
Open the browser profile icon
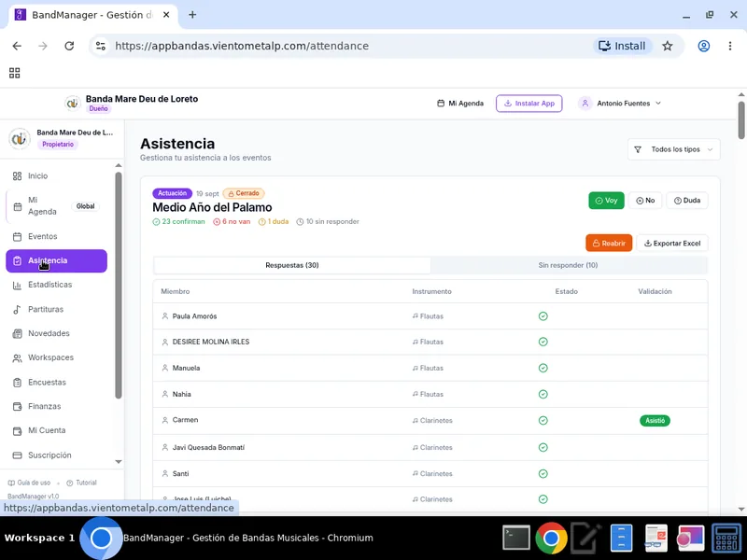tap(704, 46)
